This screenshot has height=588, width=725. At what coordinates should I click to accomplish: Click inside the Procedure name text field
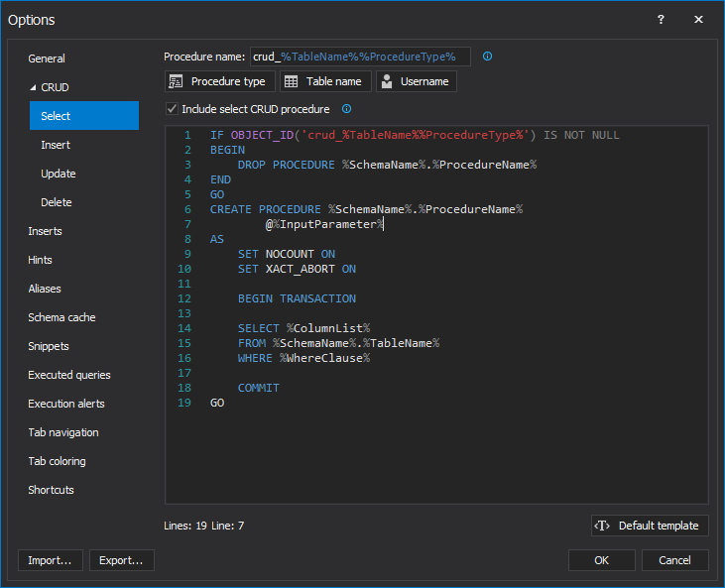click(x=360, y=57)
